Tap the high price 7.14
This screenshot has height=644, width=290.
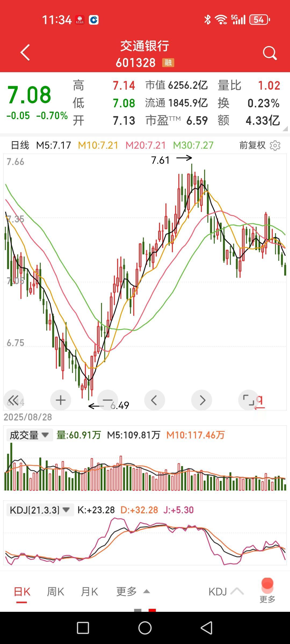[124, 85]
